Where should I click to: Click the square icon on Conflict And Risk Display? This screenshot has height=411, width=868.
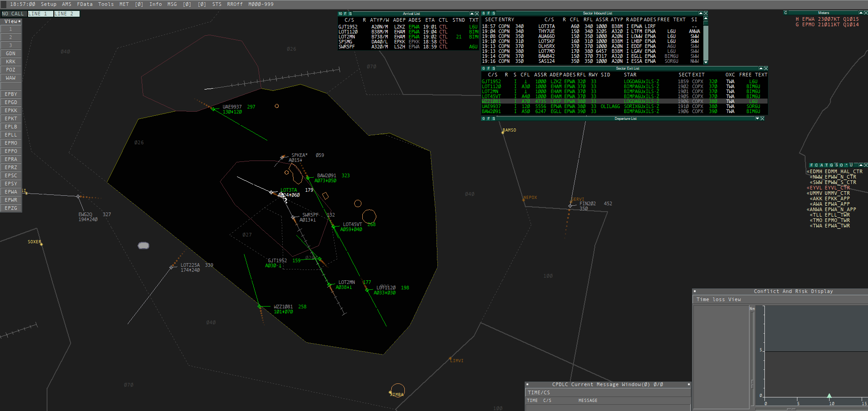pos(695,292)
